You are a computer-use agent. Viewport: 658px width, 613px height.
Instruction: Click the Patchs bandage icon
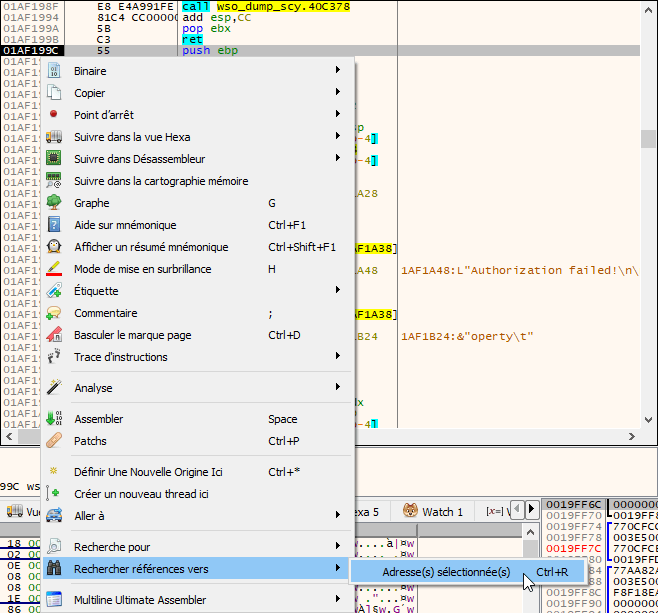[55, 441]
